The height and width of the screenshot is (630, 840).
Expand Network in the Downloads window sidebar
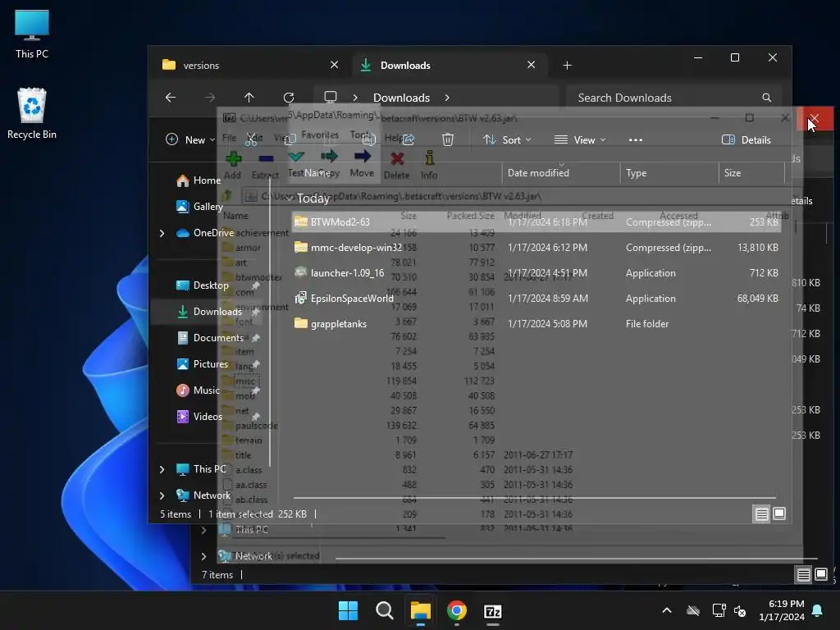[162, 495]
